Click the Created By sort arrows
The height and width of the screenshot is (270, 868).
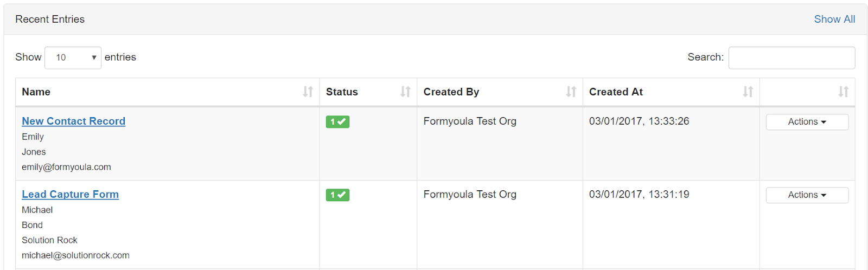click(x=571, y=92)
